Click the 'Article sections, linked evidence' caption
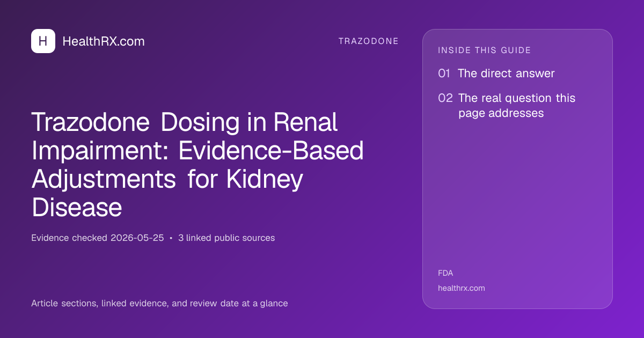 click(159, 303)
